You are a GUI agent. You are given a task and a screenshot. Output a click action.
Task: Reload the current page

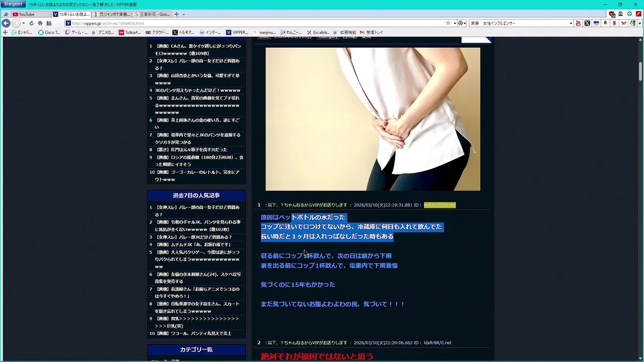[x=31, y=23]
